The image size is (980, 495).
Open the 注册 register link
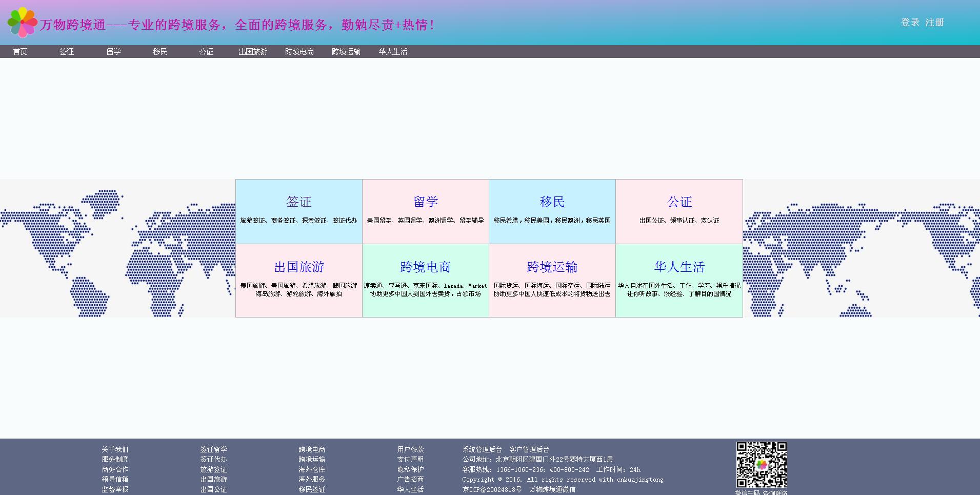click(934, 23)
